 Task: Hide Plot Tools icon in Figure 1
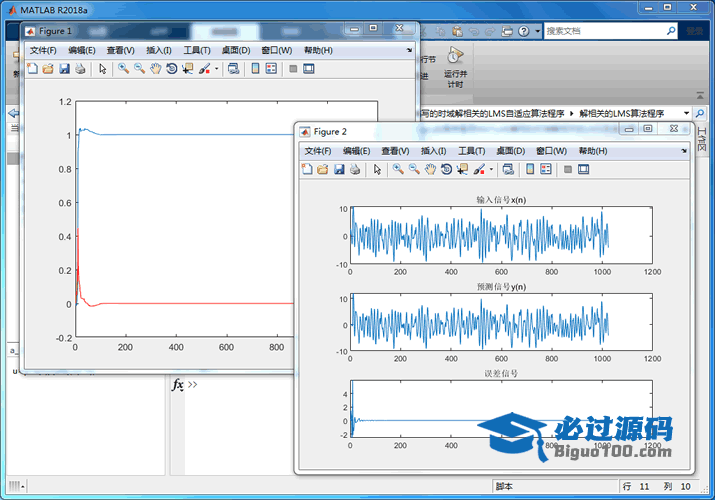[x=293, y=69]
